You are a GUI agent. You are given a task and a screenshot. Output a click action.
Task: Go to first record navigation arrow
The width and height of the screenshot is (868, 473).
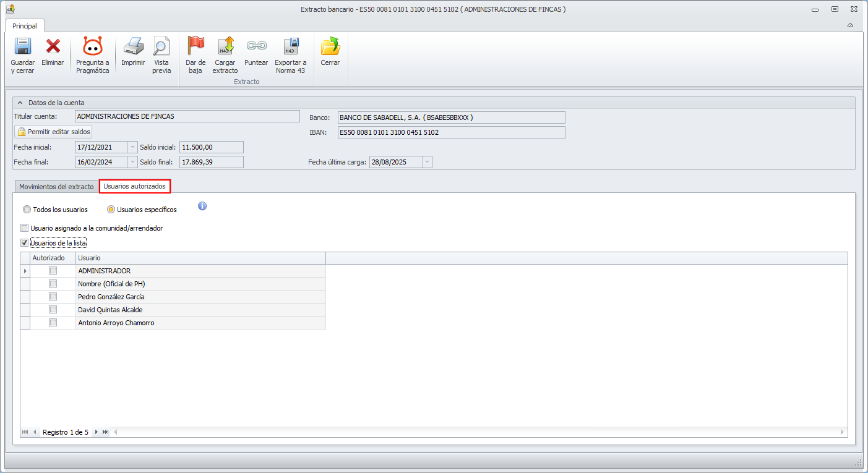[25, 432]
